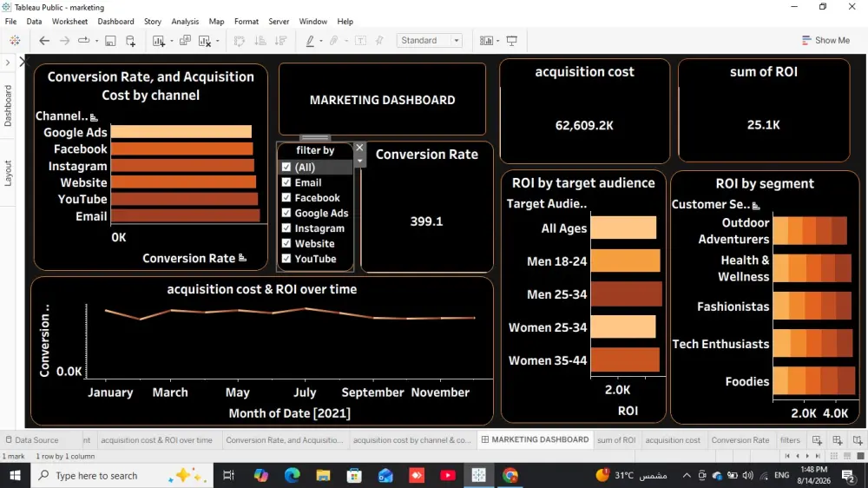Viewport: 868px width, 488px height.
Task: Toggle the (All) filter checkbox
Action: click(x=286, y=167)
